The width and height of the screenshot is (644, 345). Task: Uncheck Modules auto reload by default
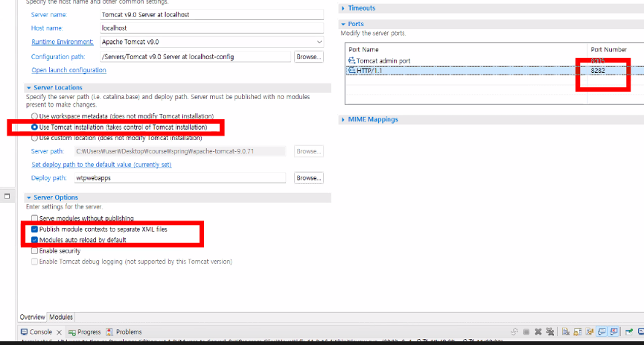35,240
